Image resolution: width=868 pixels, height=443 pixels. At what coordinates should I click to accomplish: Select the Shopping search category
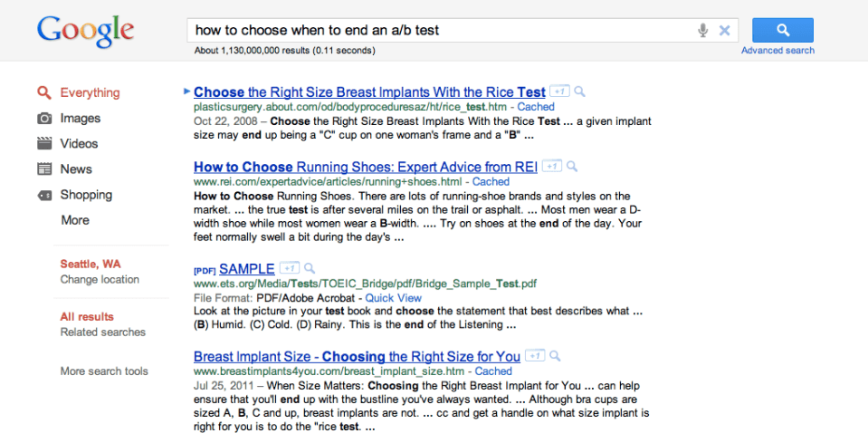click(86, 195)
